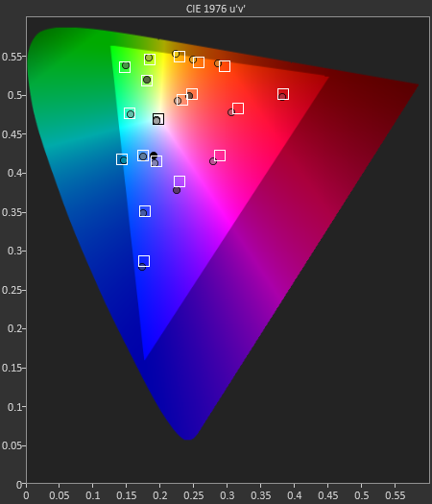Screen dimensions: 432x504
Task: Click the 0.55 label on the vertical axis
Action: 12,57
